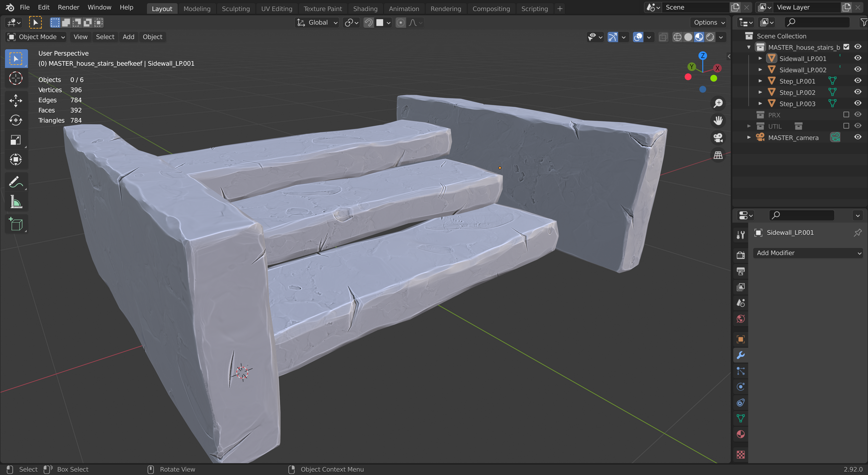Select the Rotate tool
Image resolution: width=868 pixels, height=475 pixels.
[16, 120]
